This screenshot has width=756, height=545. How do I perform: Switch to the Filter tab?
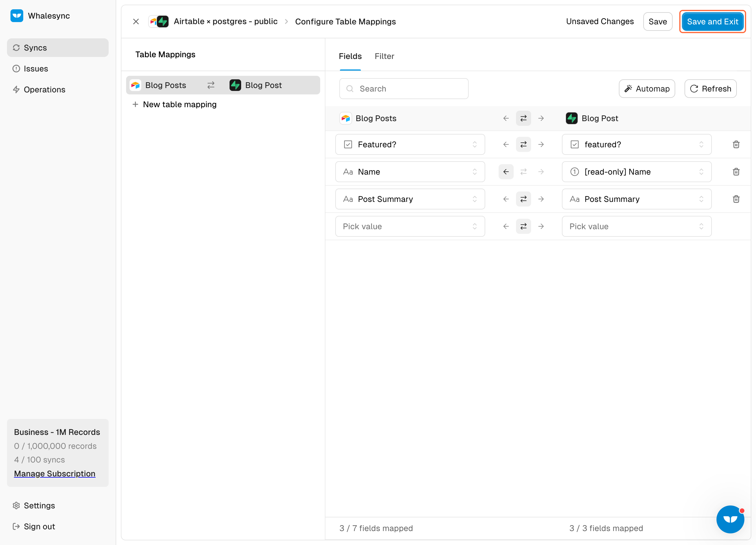click(384, 56)
